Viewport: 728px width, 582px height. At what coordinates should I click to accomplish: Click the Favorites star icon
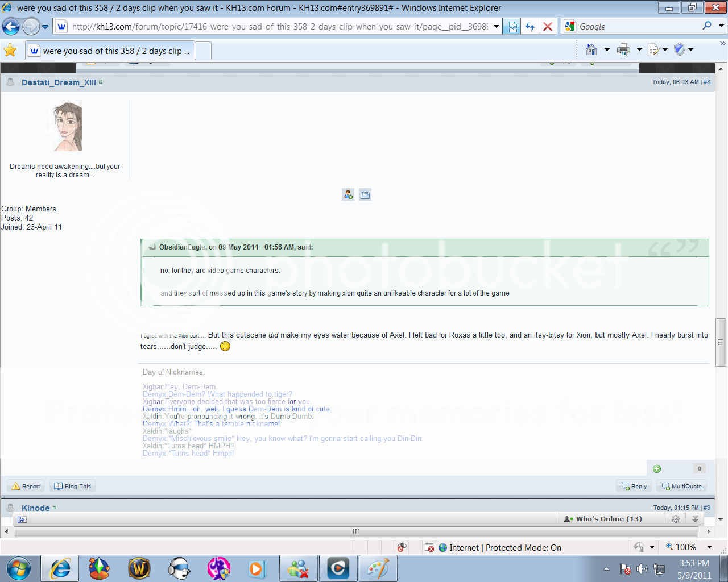pos(10,51)
